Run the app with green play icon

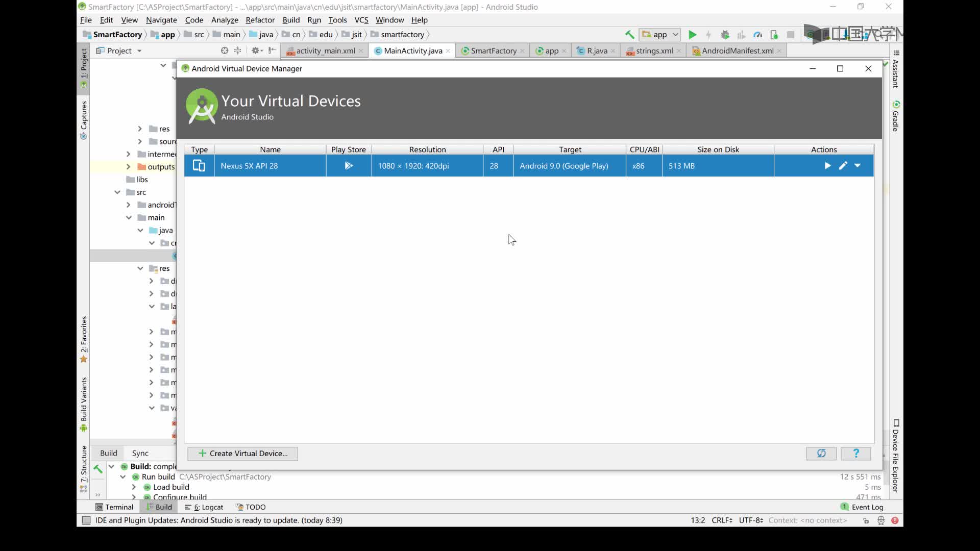pyautogui.click(x=692, y=35)
